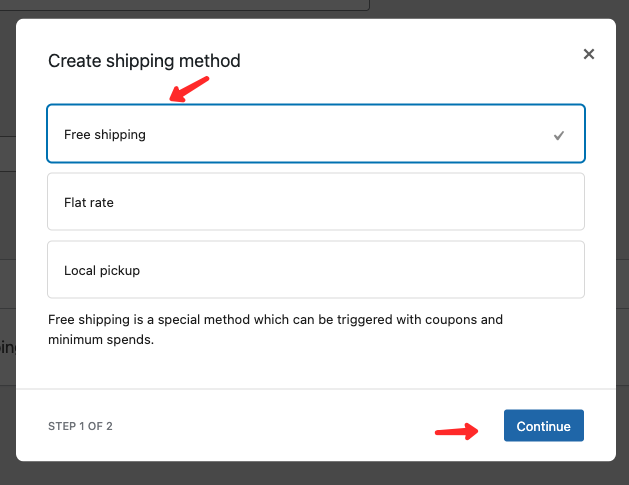Click the STEP 1 OF 2 indicator
This screenshot has height=485, width=629.
[80, 426]
